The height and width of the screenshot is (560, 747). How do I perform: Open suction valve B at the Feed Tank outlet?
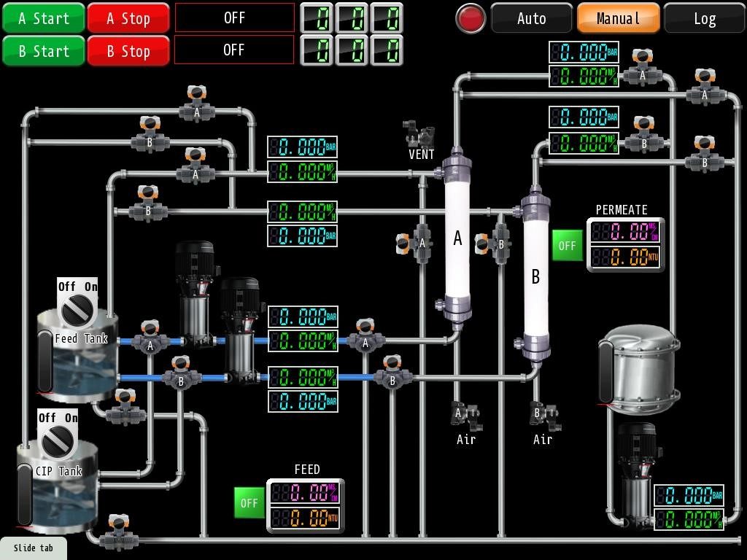coord(181,373)
